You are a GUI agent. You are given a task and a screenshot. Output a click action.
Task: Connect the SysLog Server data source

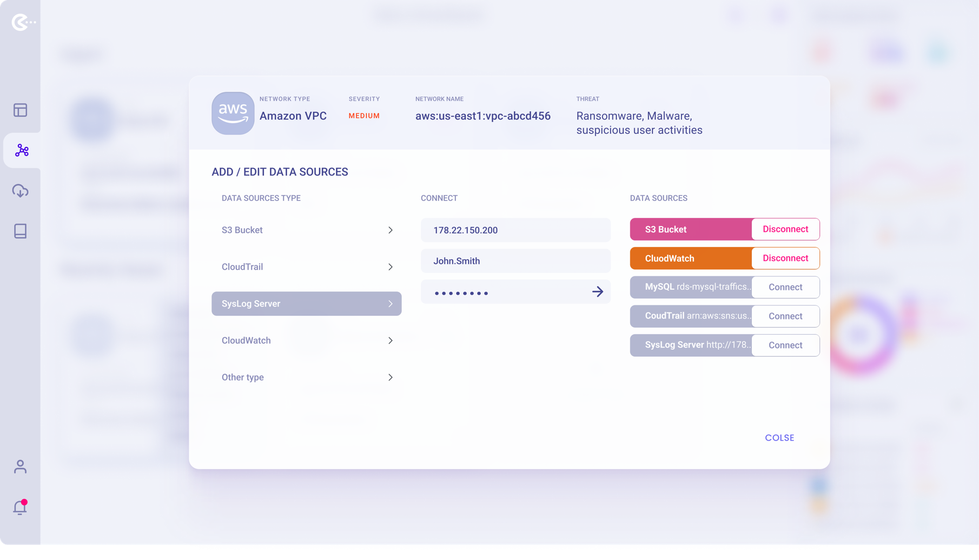coord(785,345)
